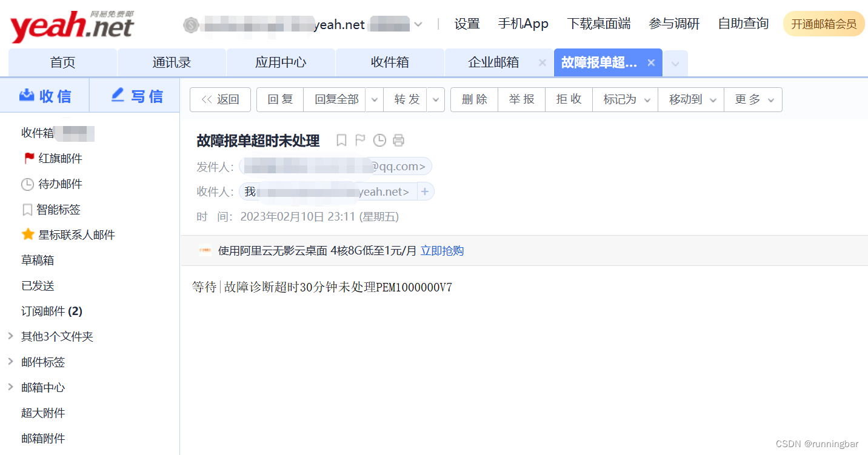Viewport: 868px width, 455px height.
Task: Open the 自助查询 link
Action: [743, 24]
